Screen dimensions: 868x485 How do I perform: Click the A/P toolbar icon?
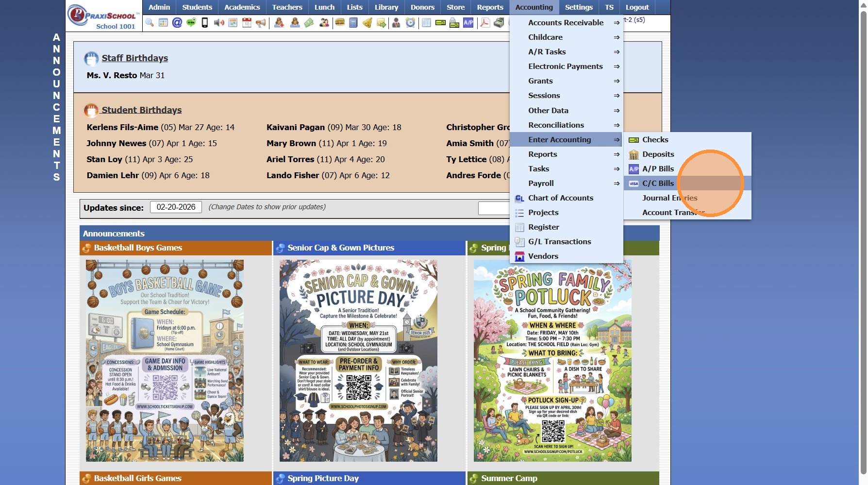tap(468, 22)
